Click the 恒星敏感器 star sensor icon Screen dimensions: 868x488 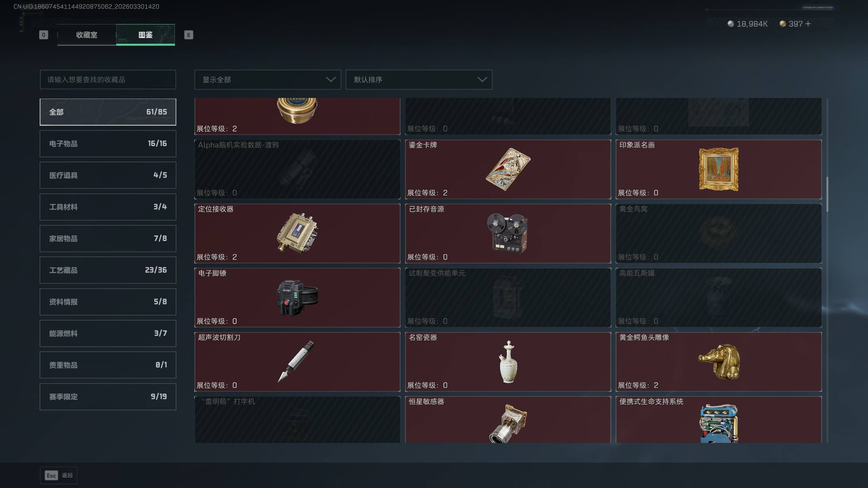point(508,423)
